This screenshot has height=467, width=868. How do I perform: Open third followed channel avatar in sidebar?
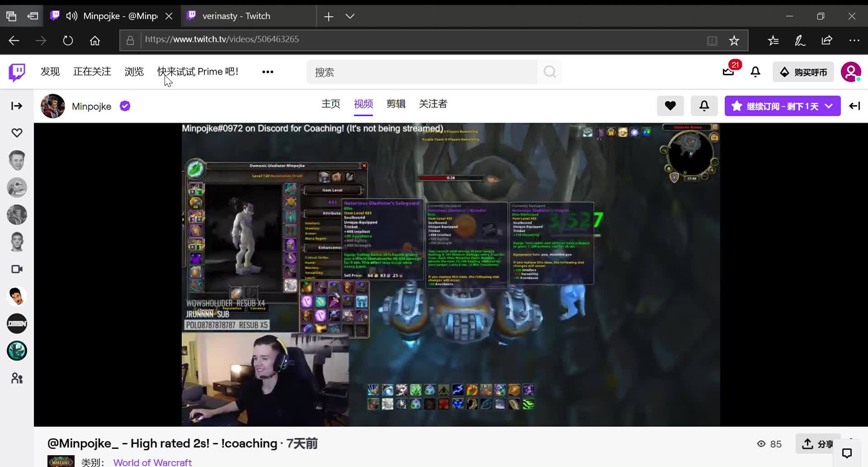pos(17,214)
